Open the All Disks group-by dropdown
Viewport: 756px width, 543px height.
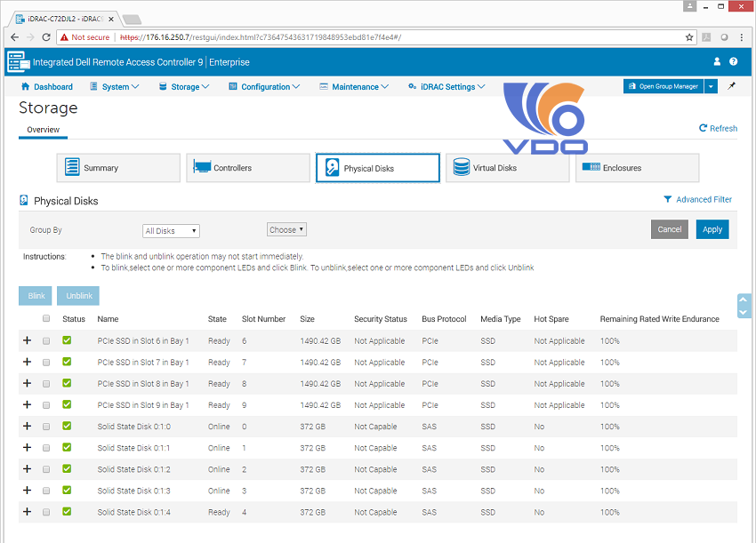tap(171, 231)
